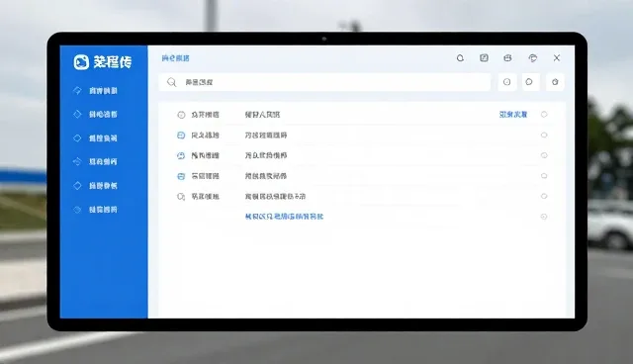Click the label text of the third list row
The image size is (633, 364).
[x=205, y=155]
